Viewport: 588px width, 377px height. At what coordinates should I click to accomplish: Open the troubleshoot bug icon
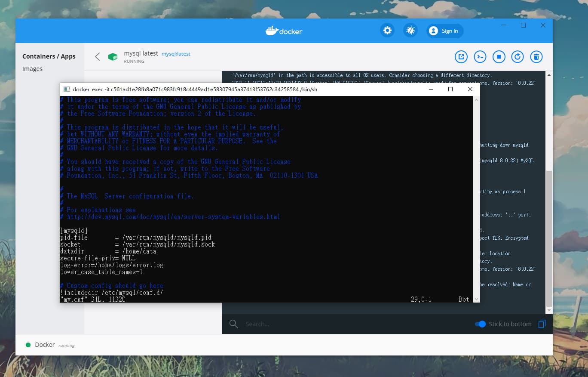[x=410, y=31]
